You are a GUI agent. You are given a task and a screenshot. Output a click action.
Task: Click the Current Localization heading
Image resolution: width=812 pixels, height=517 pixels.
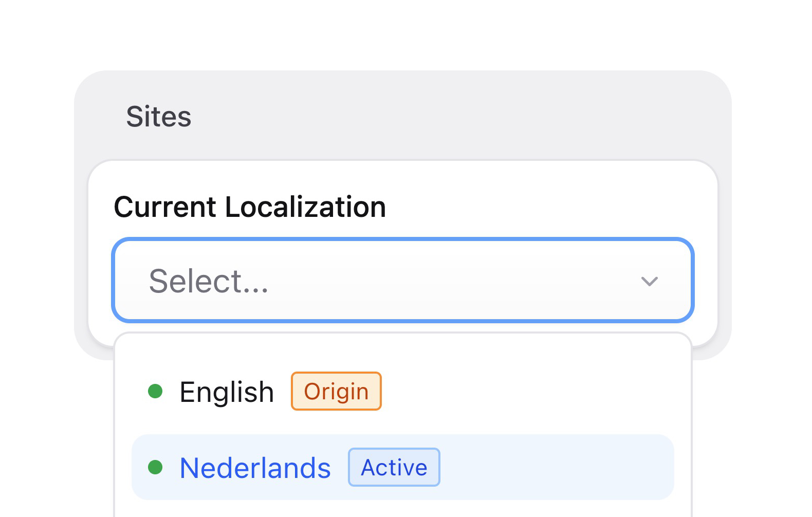pos(250,207)
